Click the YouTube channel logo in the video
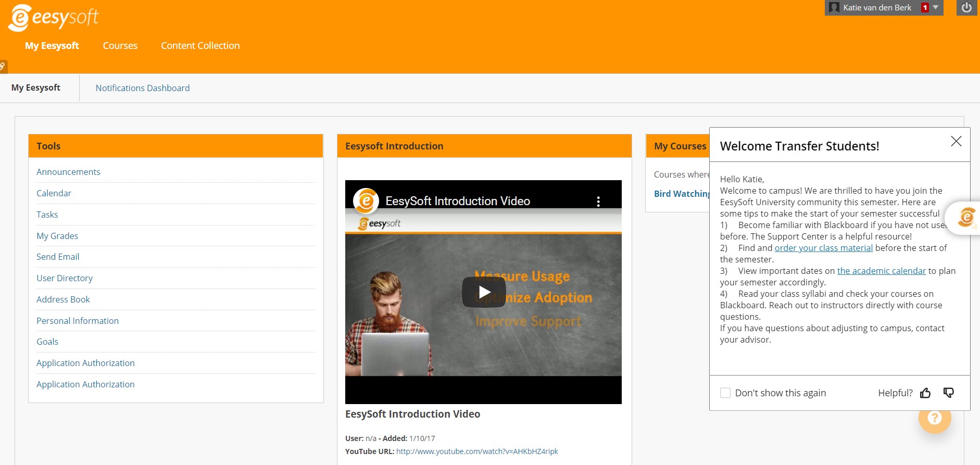The height and width of the screenshot is (465, 980). pyautogui.click(x=366, y=201)
